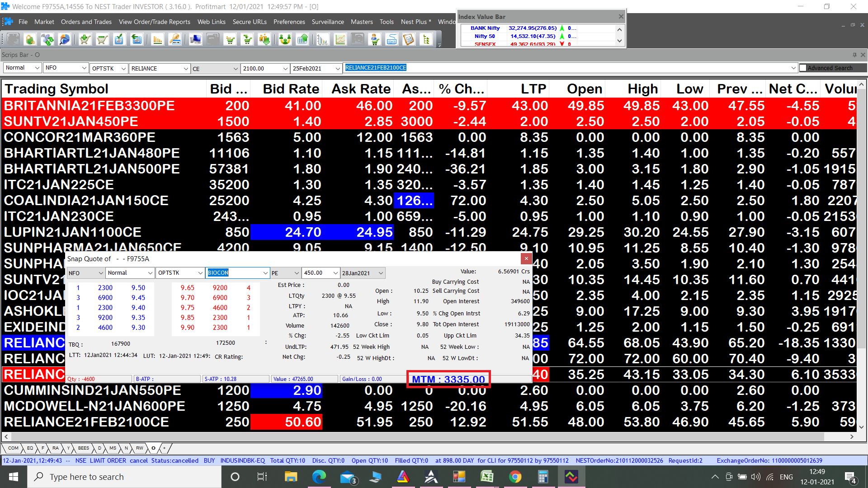Expand the 450.00 strike dropdown in Snap Quote
This screenshot has width=868, height=488.
[x=335, y=273]
